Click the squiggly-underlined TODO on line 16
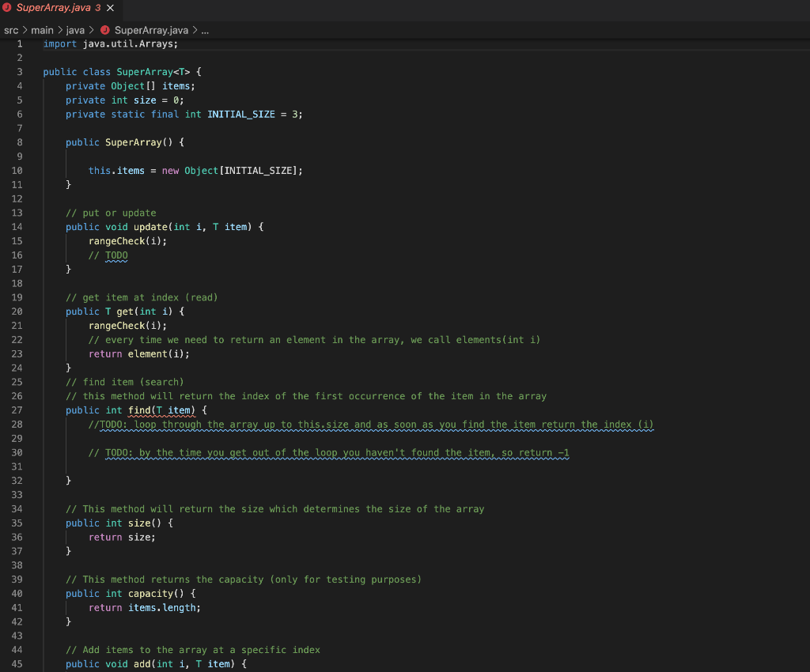The image size is (810, 672). pos(116,255)
